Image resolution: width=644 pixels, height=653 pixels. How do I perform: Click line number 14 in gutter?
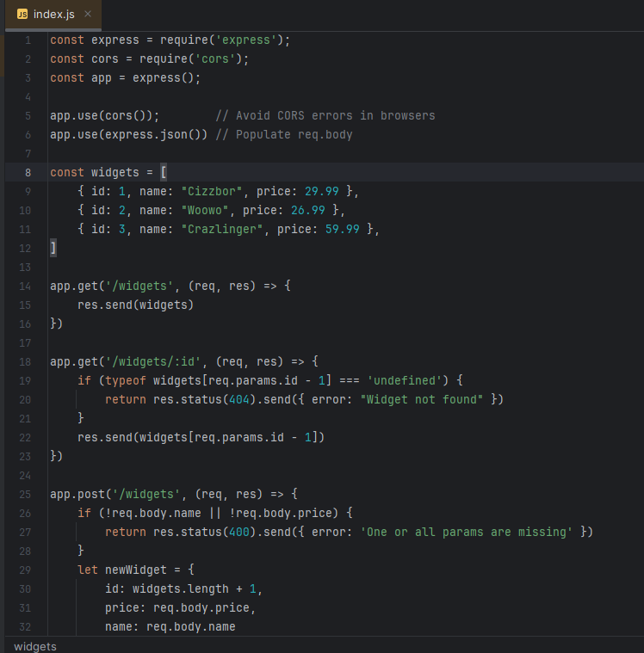pyautogui.click(x=25, y=286)
